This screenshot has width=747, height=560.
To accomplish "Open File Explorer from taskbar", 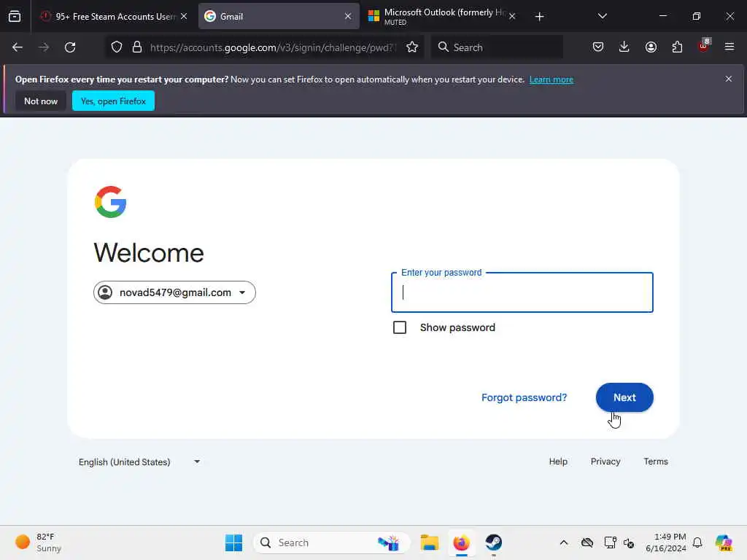I will click(429, 542).
